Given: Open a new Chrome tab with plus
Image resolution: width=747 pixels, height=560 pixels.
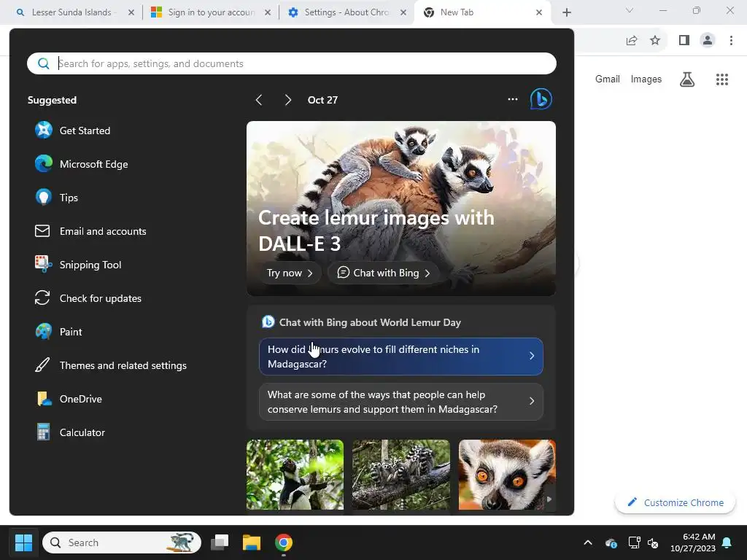Looking at the screenshot, I should (566, 12).
